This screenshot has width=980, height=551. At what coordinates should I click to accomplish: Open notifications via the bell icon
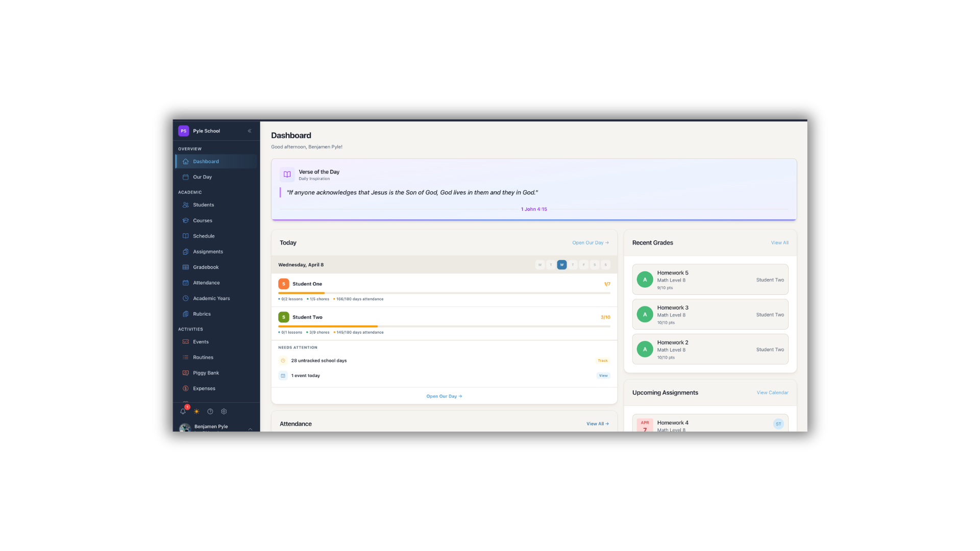(x=183, y=411)
